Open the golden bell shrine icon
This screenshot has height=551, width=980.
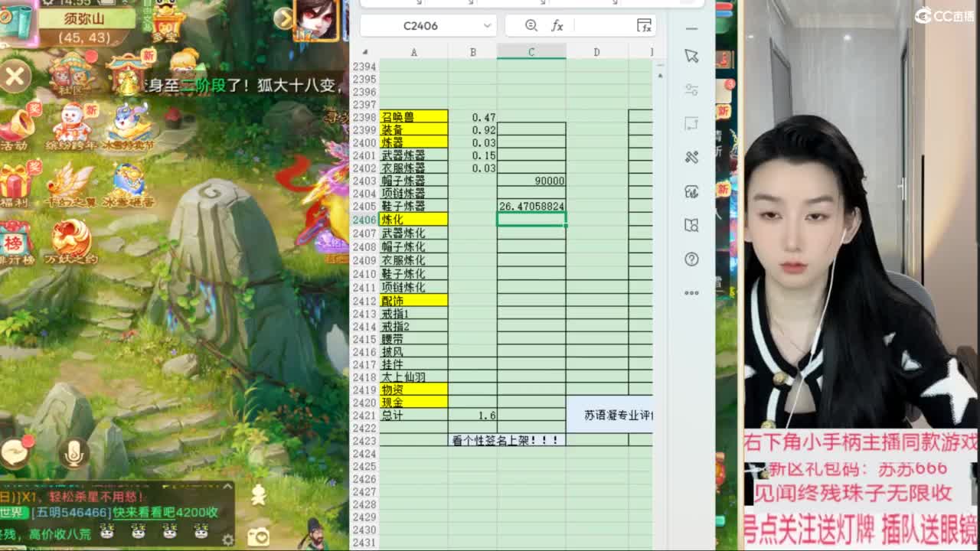click(127, 73)
